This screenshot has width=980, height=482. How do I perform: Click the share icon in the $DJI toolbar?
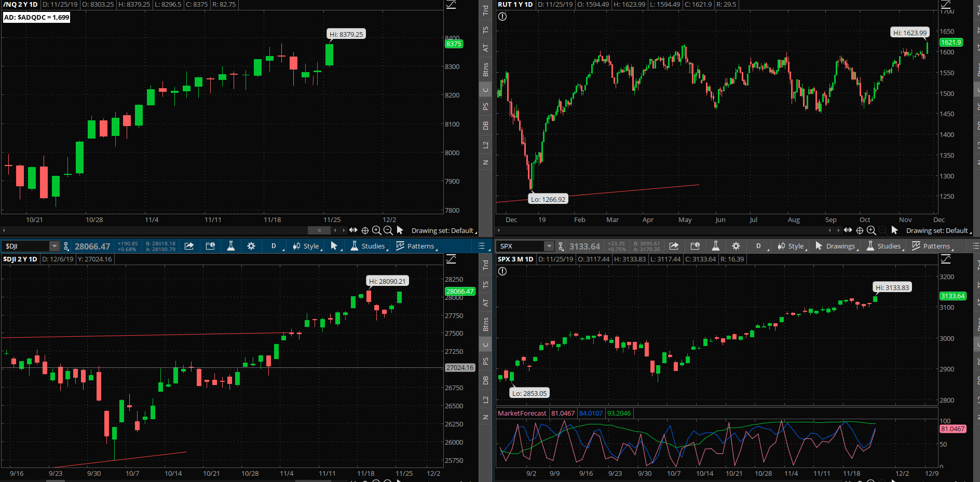tap(189, 246)
